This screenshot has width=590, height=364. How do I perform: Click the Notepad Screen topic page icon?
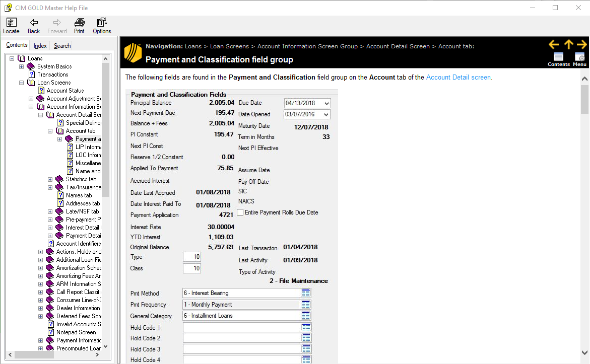coord(51,332)
